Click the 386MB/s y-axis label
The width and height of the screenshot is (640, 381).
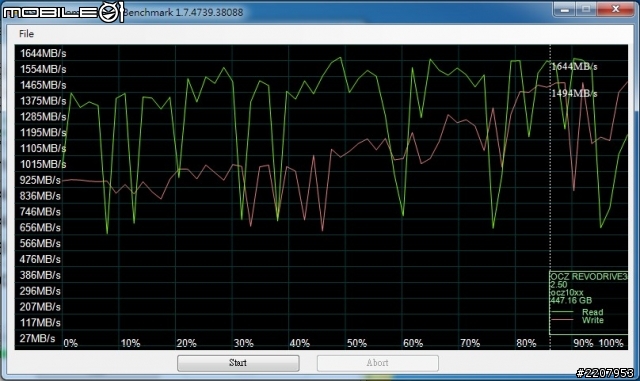coord(40,275)
